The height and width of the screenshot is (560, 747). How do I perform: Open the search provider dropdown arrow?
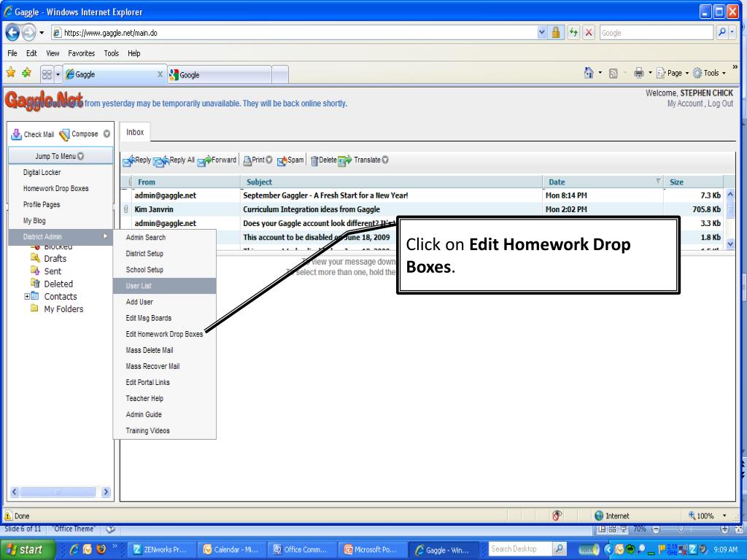(732, 33)
